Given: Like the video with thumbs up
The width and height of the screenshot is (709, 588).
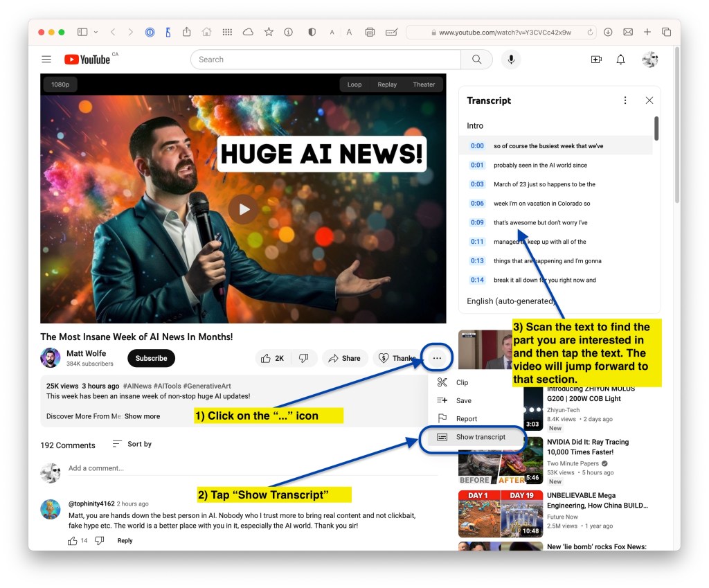Looking at the screenshot, I should 272,358.
